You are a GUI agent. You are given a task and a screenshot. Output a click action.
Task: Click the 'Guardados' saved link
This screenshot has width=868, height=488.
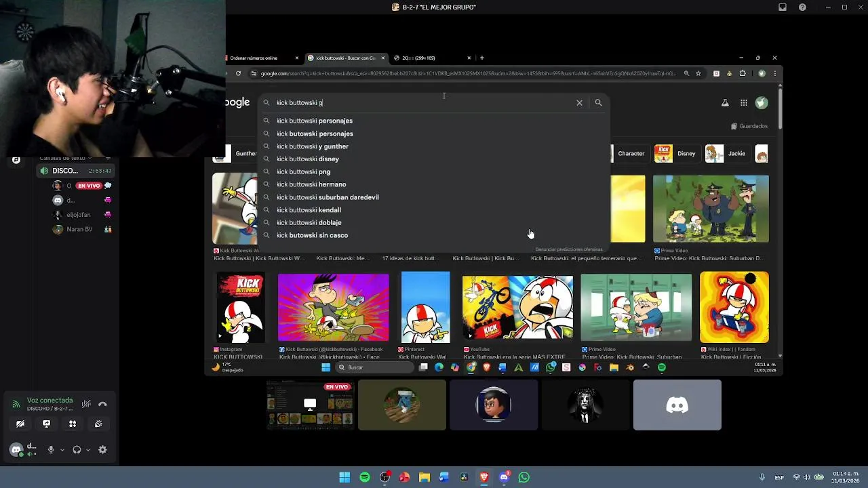[749, 126]
